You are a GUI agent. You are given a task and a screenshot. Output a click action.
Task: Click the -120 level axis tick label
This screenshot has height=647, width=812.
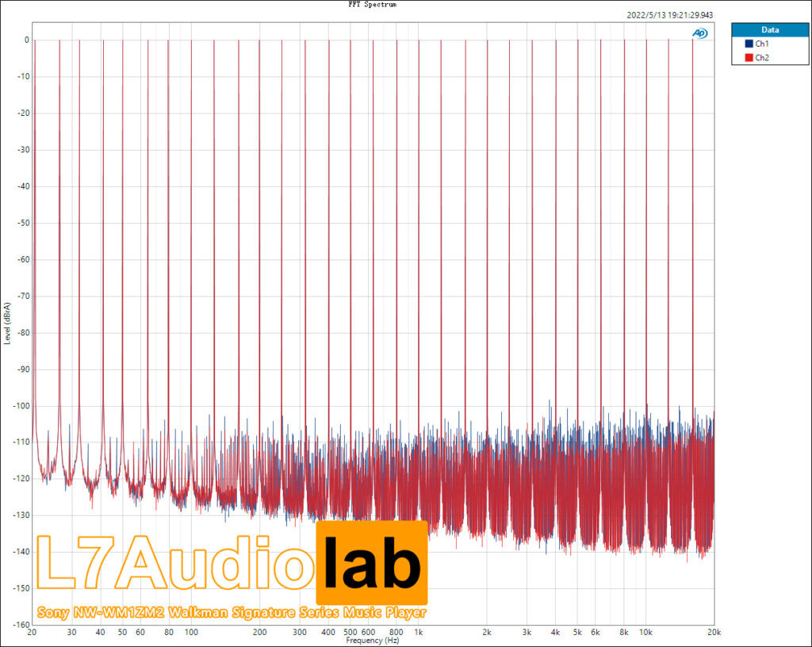[21, 479]
